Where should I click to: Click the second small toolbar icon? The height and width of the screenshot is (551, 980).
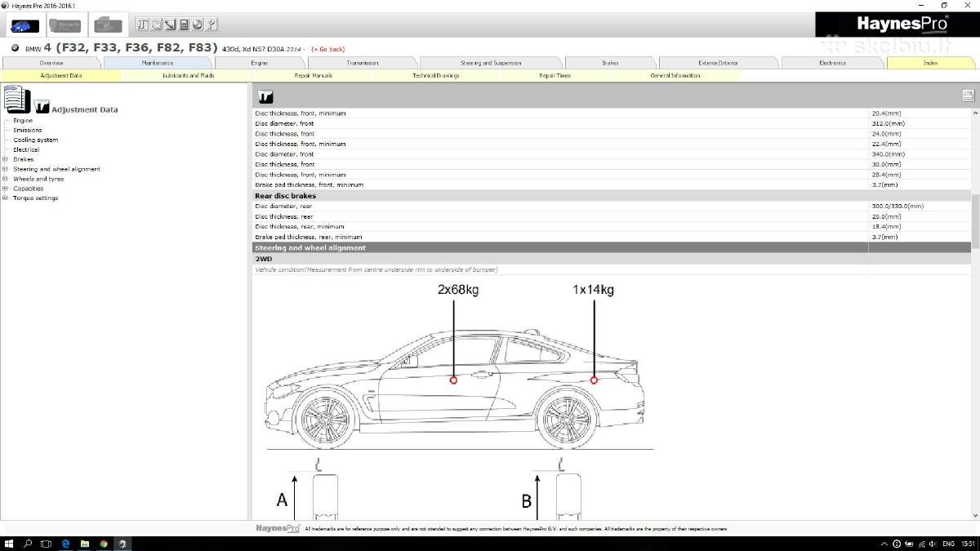(x=155, y=25)
